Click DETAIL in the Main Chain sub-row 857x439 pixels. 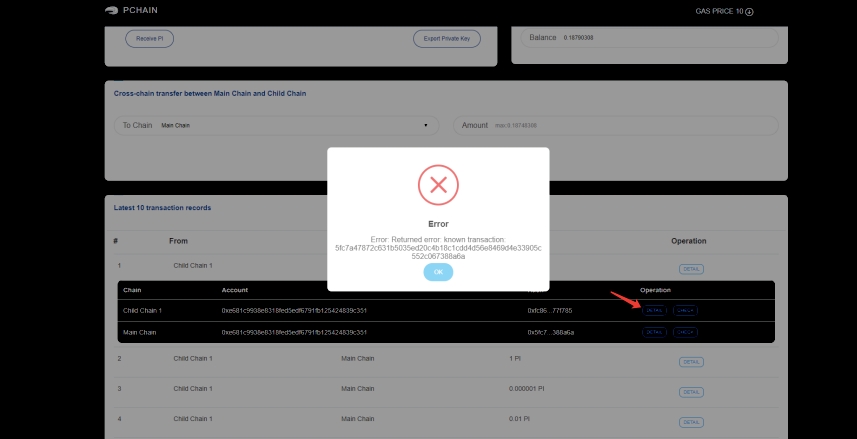654,332
